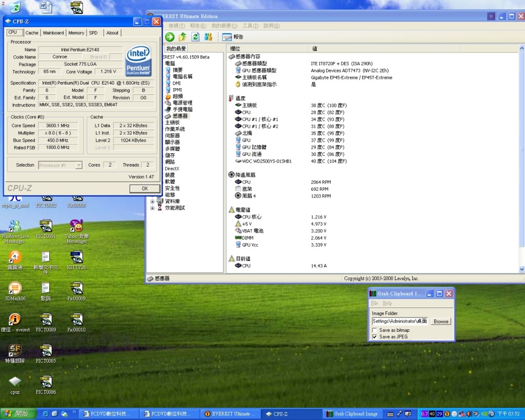Select 主機板 in the EVEREST tree
The image size is (525, 420).
coord(172,123)
